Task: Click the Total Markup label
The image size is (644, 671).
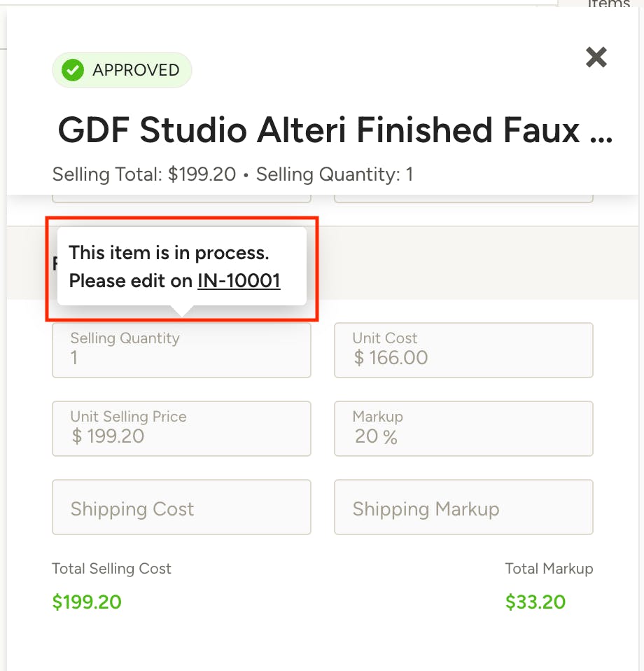Action: coord(549,569)
